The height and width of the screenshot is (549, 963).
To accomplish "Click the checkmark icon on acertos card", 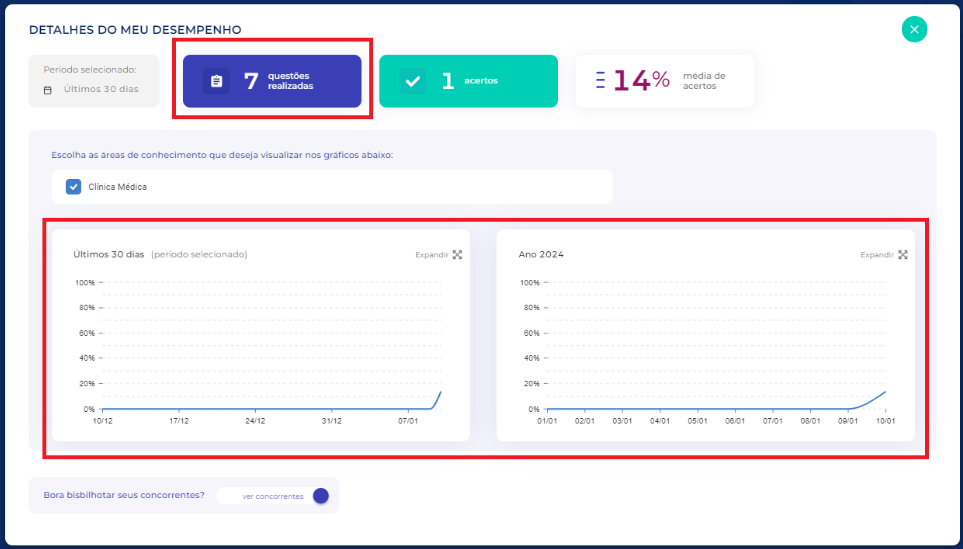I will tap(413, 81).
